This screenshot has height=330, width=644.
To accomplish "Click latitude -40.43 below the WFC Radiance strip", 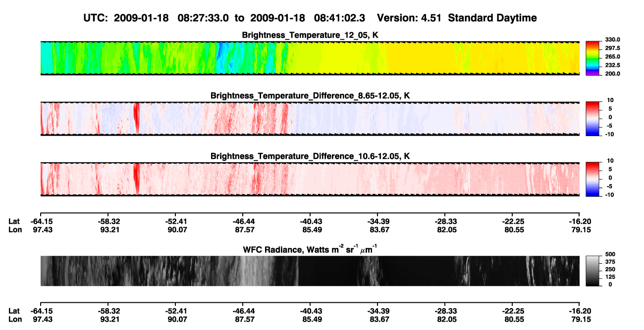I will [x=310, y=311].
